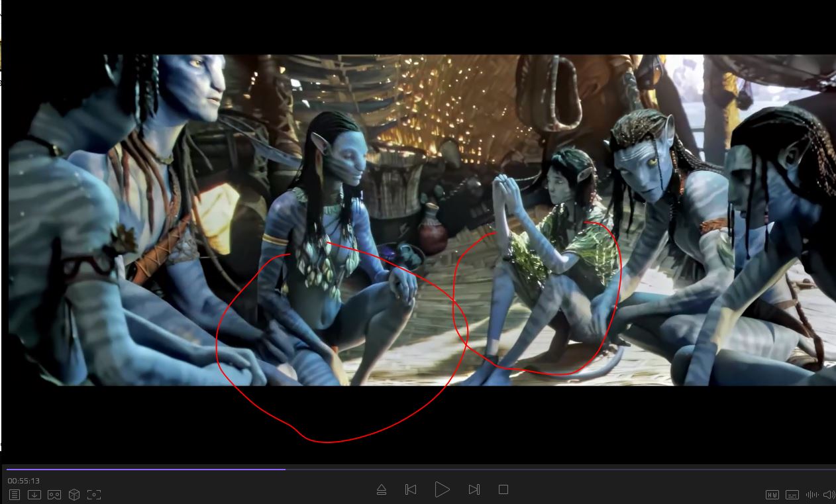Click the end of the purple played progress
The height and width of the screenshot is (504, 836).
tap(285, 470)
